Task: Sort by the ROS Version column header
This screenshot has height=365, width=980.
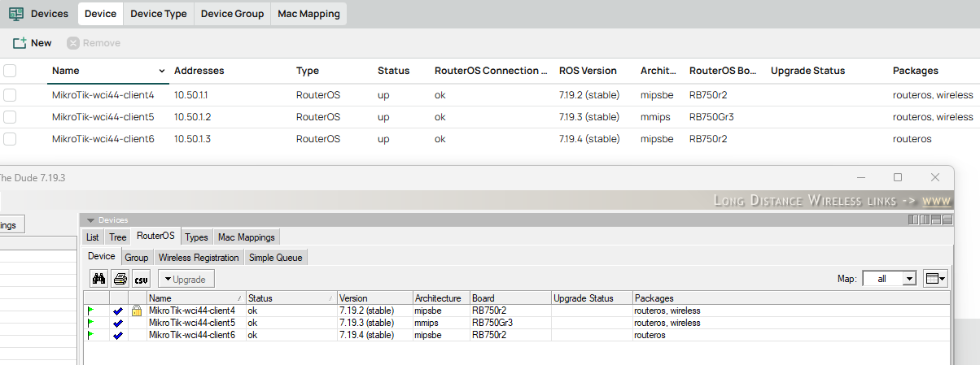Action: tap(588, 71)
